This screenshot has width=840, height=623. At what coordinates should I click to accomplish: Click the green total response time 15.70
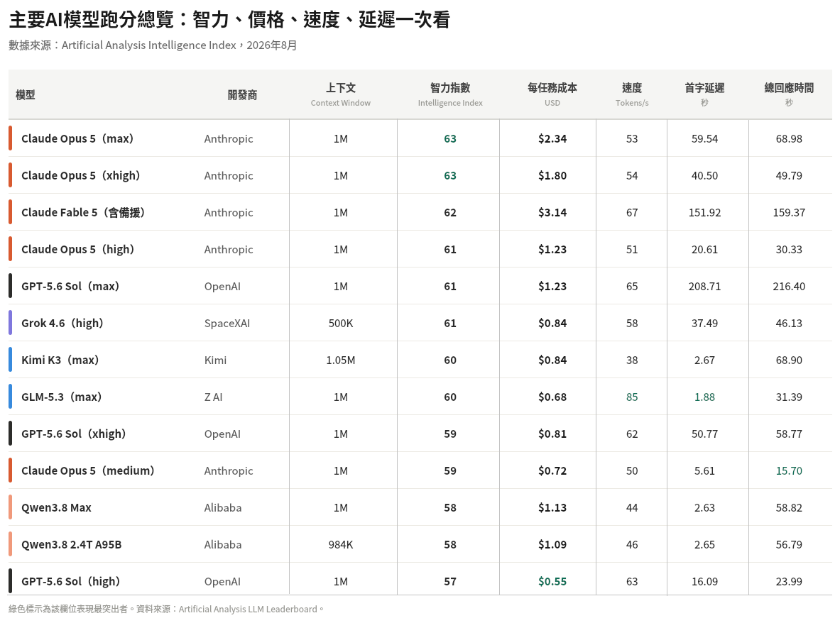(789, 471)
